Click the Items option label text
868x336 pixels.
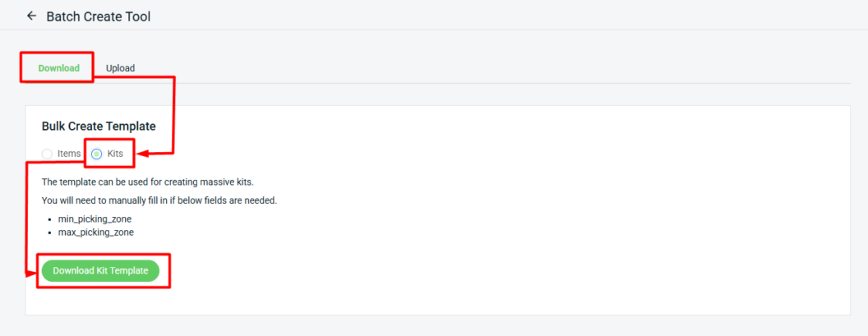[x=69, y=154]
